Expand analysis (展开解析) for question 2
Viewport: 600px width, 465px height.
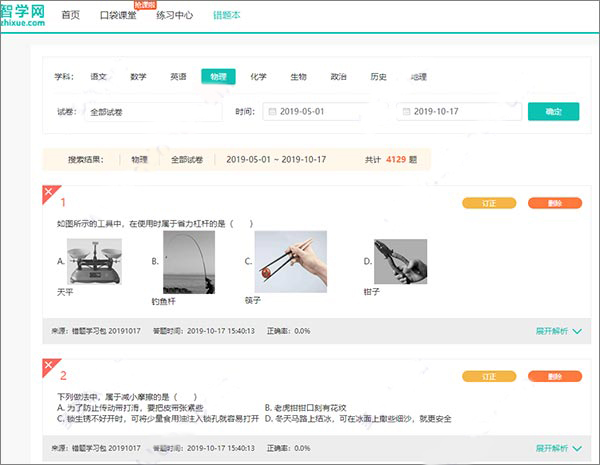point(558,449)
